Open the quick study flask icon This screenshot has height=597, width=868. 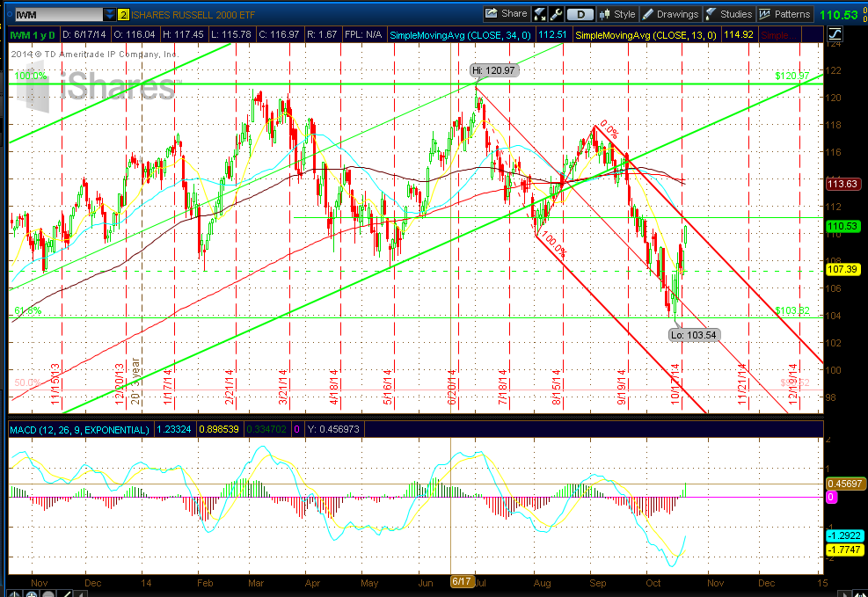pos(539,14)
